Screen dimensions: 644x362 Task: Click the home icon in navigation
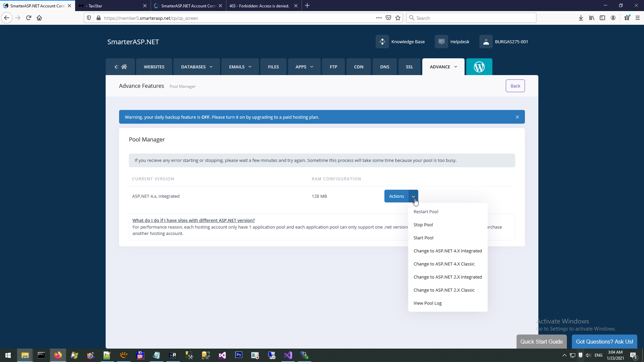pos(124,67)
